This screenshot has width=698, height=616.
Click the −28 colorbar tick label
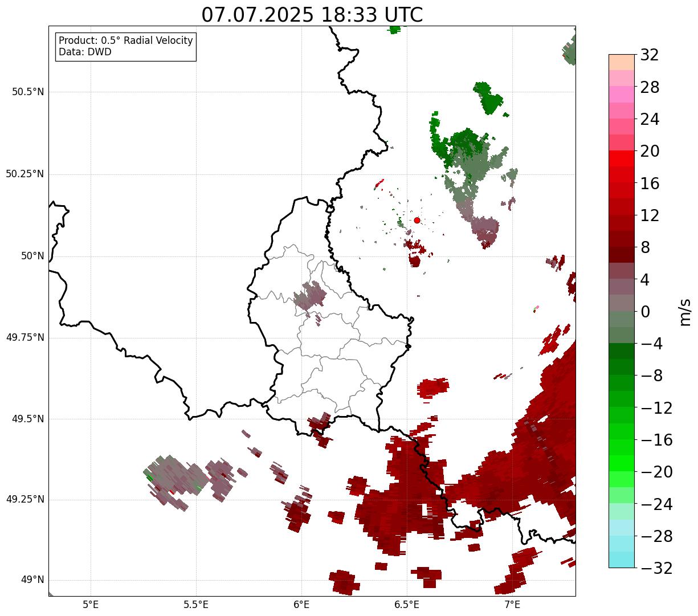(656, 536)
